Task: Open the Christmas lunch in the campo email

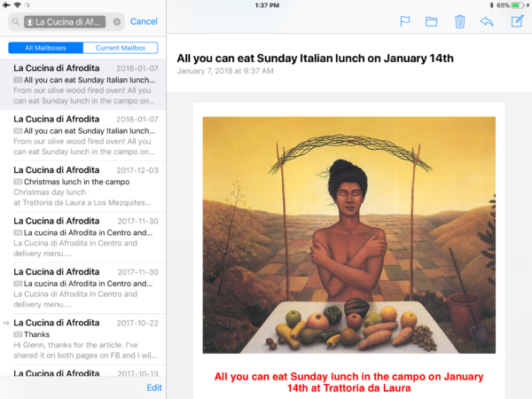Action: pyautogui.click(x=83, y=186)
